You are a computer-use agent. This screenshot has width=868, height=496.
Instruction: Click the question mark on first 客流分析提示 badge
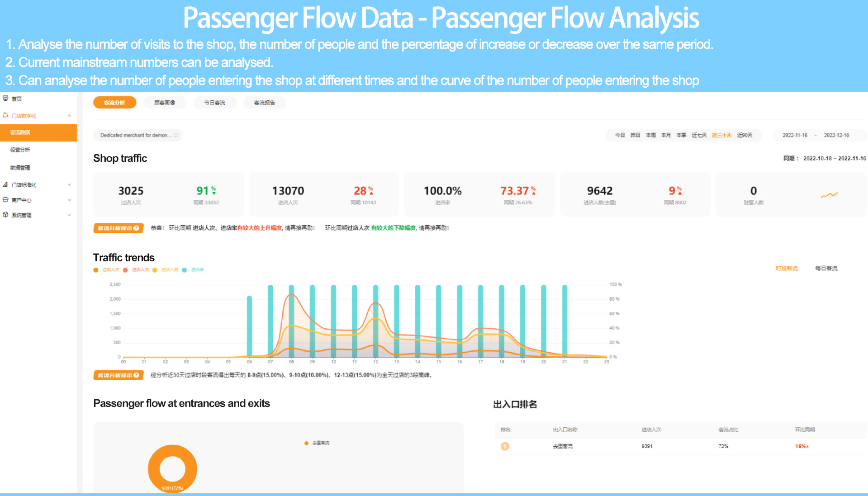(x=137, y=228)
